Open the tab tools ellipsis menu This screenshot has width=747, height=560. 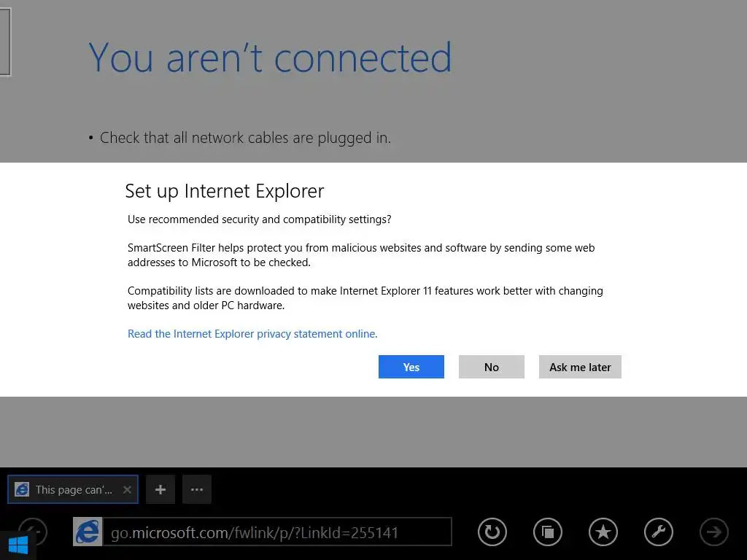197,489
